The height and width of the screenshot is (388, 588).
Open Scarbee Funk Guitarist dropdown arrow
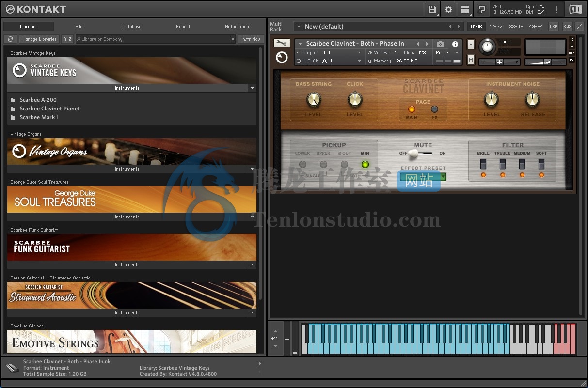(252, 265)
